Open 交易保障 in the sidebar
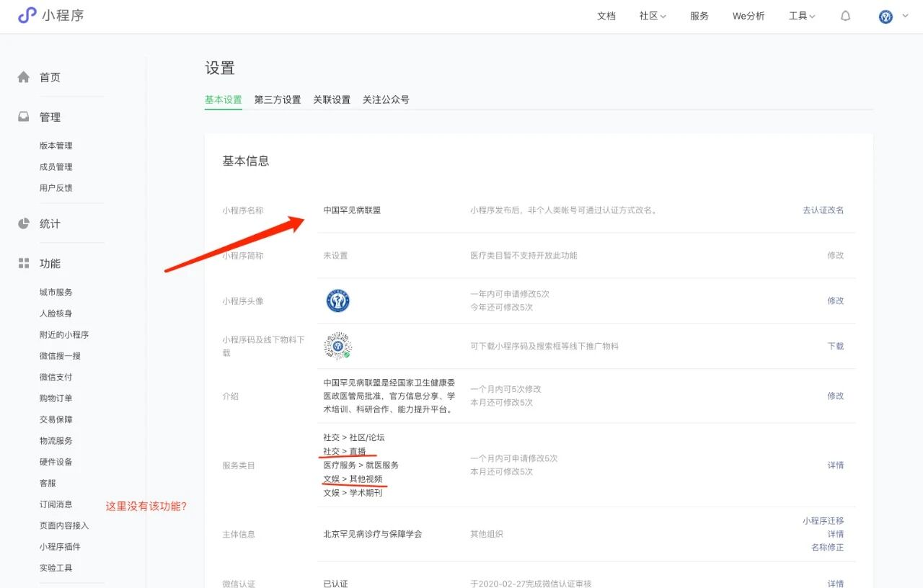This screenshot has height=588, width=923. [x=56, y=419]
